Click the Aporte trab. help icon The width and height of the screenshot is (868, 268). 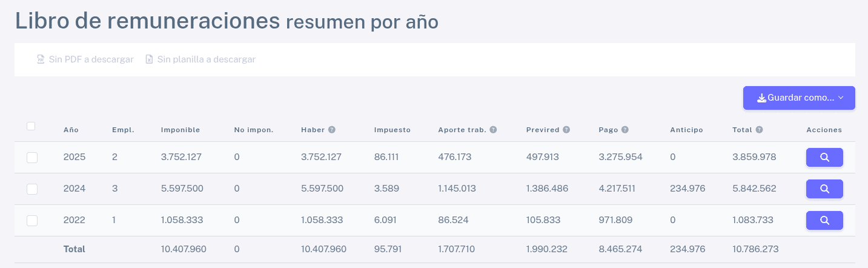click(493, 130)
